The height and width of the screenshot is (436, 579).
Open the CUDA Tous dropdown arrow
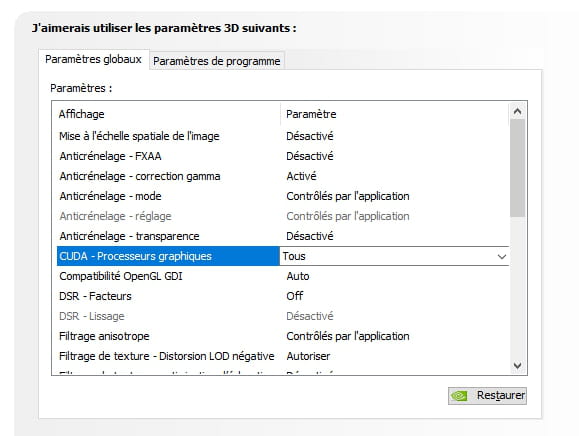(501, 257)
